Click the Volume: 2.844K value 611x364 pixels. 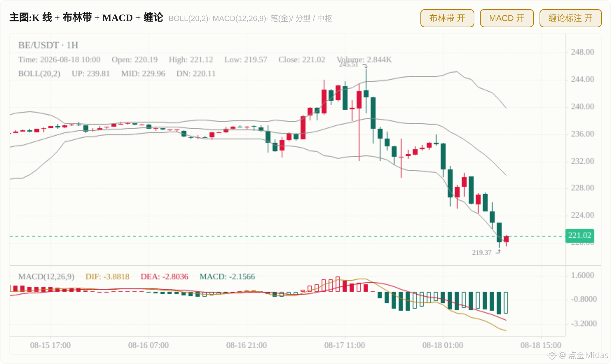(x=364, y=60)
